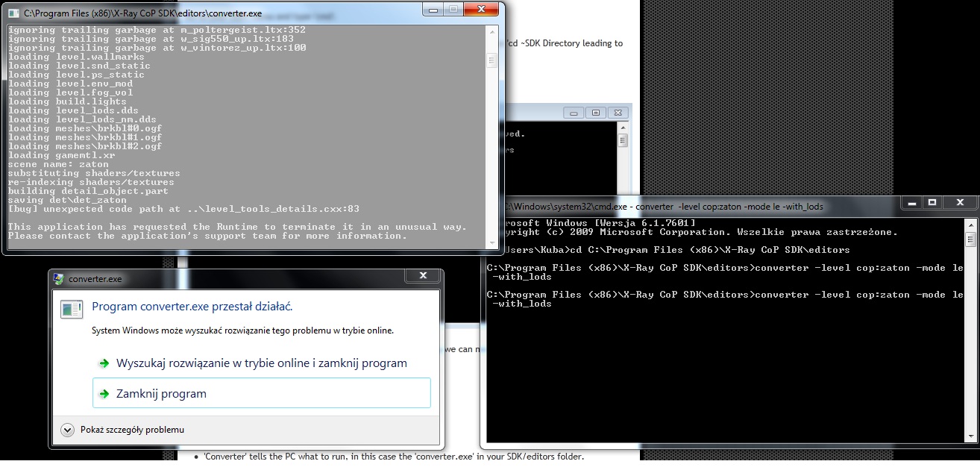Click 'Please contact the application's support team' line
Viewport: 980px width, 470px height.
208,236
